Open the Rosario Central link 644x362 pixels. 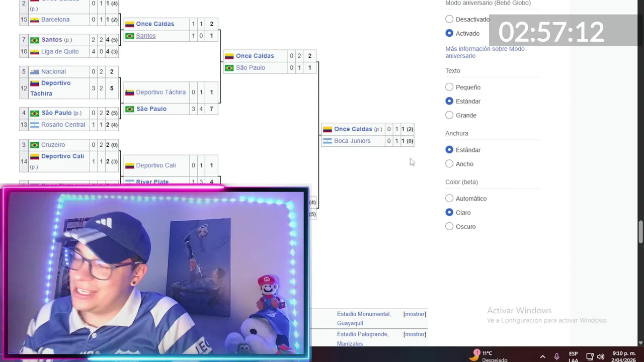coord(63,125)
